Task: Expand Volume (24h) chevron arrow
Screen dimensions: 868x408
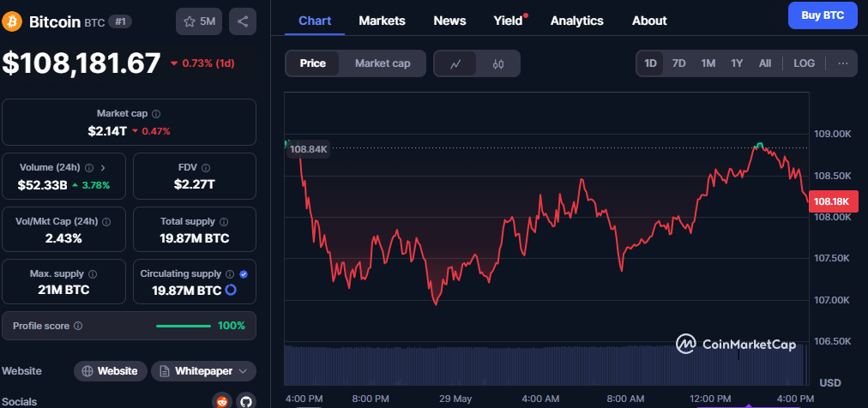Action: click(x=103, y=167)
